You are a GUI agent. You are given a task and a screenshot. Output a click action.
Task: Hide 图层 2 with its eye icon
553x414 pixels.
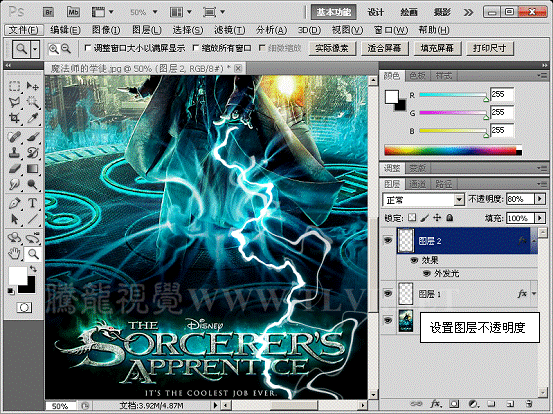coord(388,241)
